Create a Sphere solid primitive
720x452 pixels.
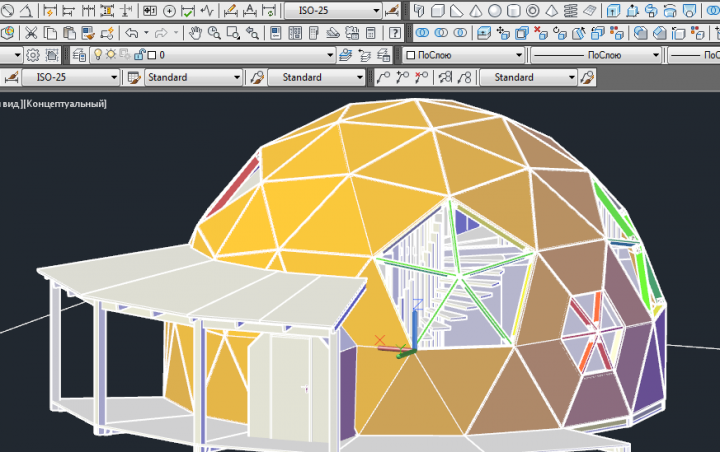coord(495,10)
